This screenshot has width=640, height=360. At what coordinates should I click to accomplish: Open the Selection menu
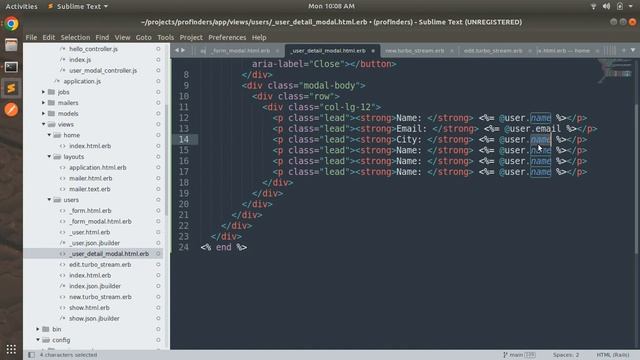click(75, 37)
